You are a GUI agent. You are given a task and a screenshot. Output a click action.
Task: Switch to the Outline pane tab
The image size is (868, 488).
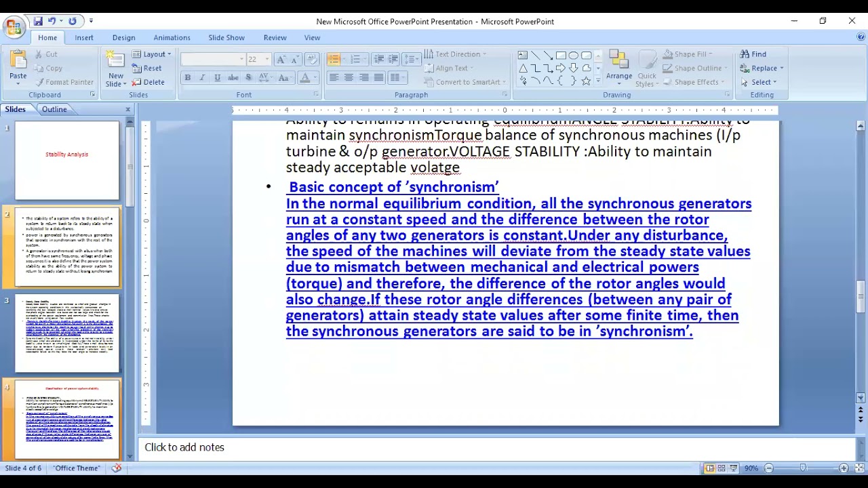point(54,109)
